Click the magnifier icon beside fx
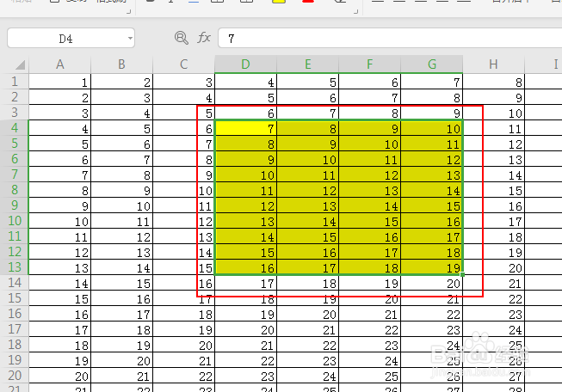 pos(182,38)
